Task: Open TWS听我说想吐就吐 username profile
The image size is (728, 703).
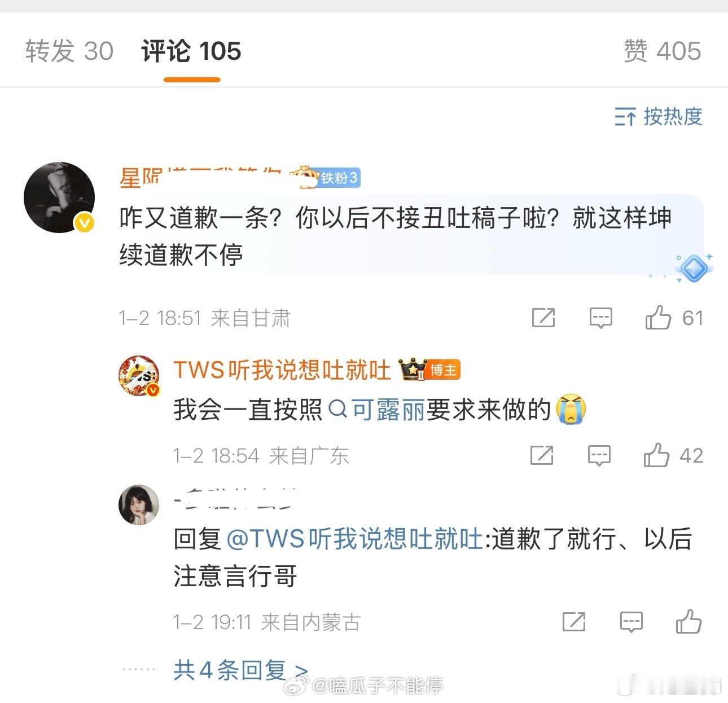Action: click(282, 370)
